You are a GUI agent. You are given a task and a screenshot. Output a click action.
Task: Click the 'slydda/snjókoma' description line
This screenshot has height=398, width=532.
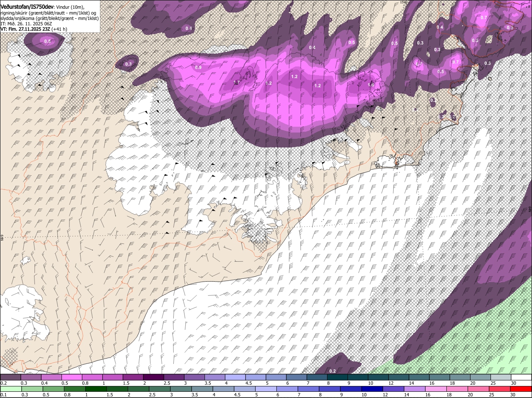click(x=49, y=18)
